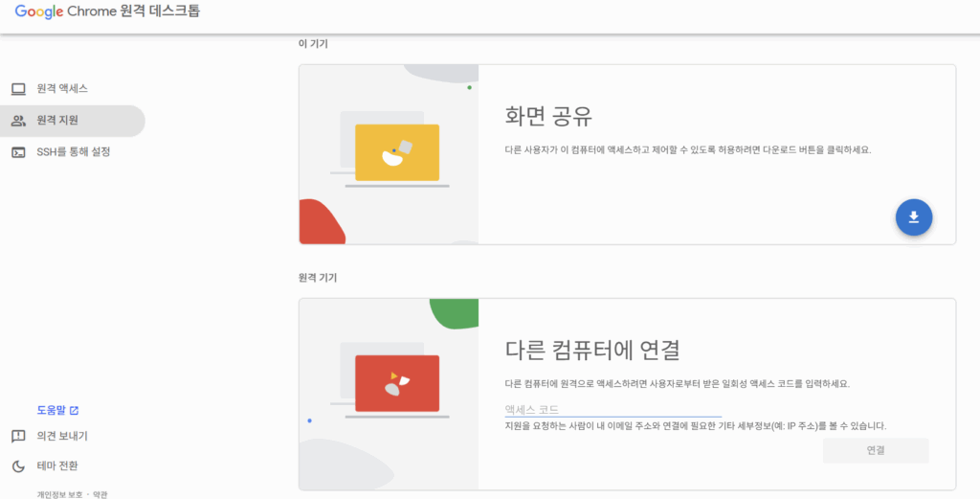The image size is (980, 499).
Task: Click the moon icon beside 테마 전환
Action: pos(19,465)
